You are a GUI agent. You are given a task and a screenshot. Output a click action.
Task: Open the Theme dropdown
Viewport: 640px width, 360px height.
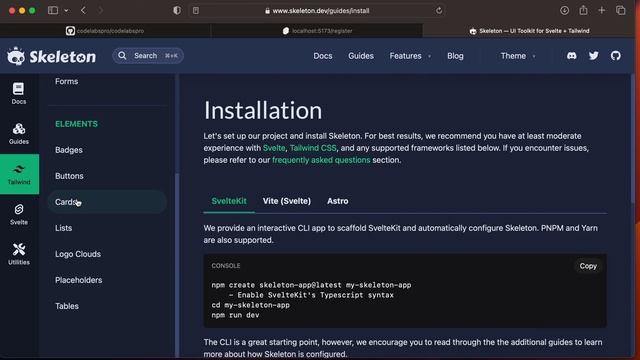518,56
